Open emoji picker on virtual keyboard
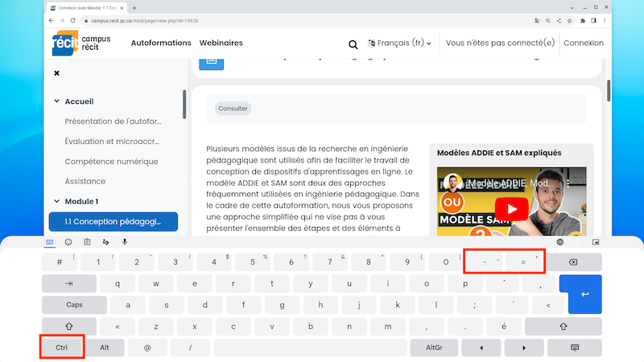644x362 pixels. coord(68,241)
